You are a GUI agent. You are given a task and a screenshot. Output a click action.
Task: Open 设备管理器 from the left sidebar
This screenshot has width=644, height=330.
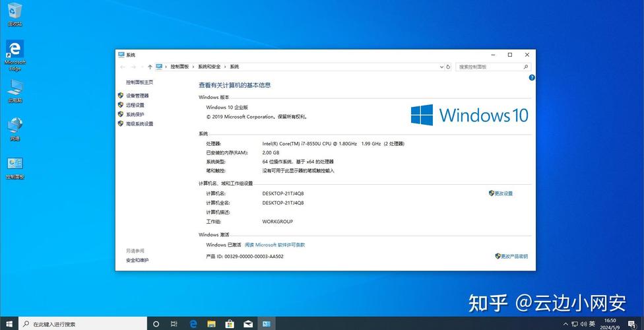coord(137,96)
